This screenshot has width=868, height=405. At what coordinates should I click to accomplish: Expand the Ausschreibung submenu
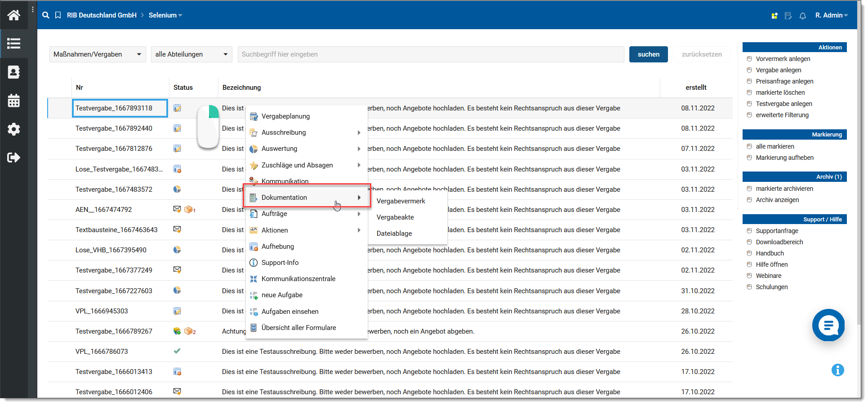(x=359, y=132)
